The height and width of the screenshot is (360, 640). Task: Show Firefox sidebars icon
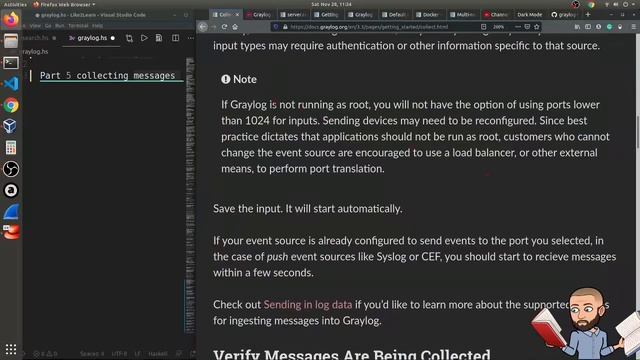588,27
